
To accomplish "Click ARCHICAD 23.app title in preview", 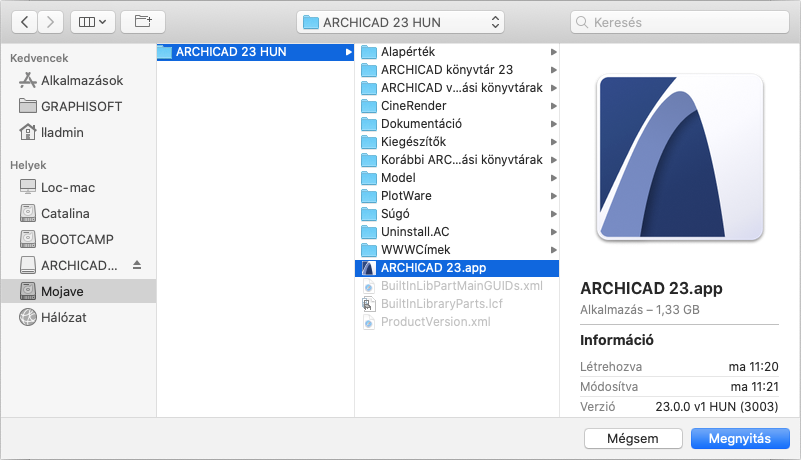I will [x=651, y=288].
